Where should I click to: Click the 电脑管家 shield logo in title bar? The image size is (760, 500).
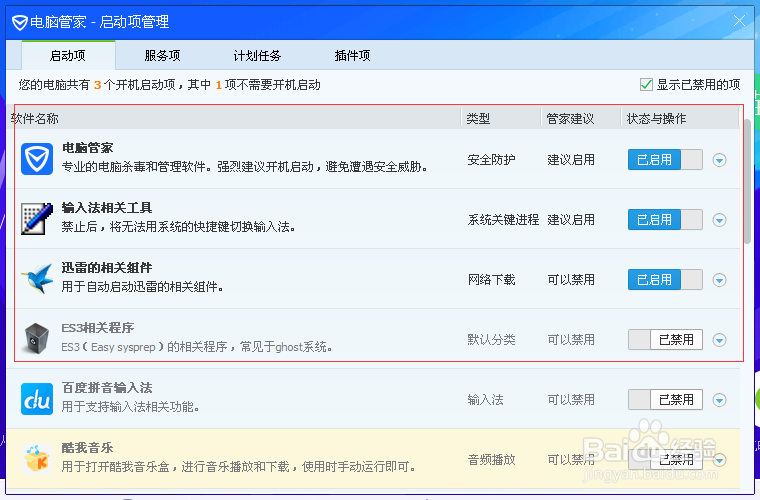[19, 22]
